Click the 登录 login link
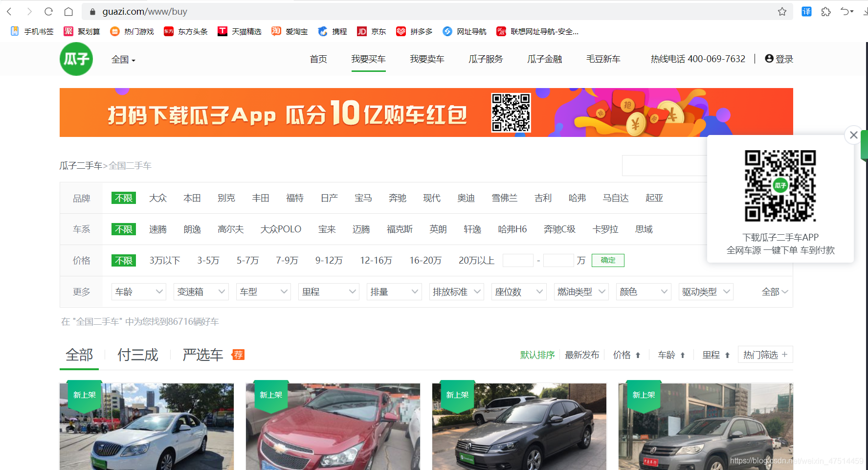The image size is (868, 470). pyautogui.click(x=779, y=59)
